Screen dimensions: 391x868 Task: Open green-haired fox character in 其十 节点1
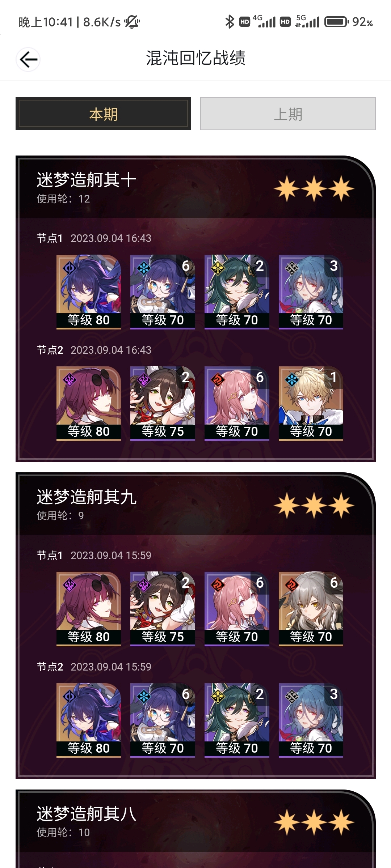pos(237,292)
